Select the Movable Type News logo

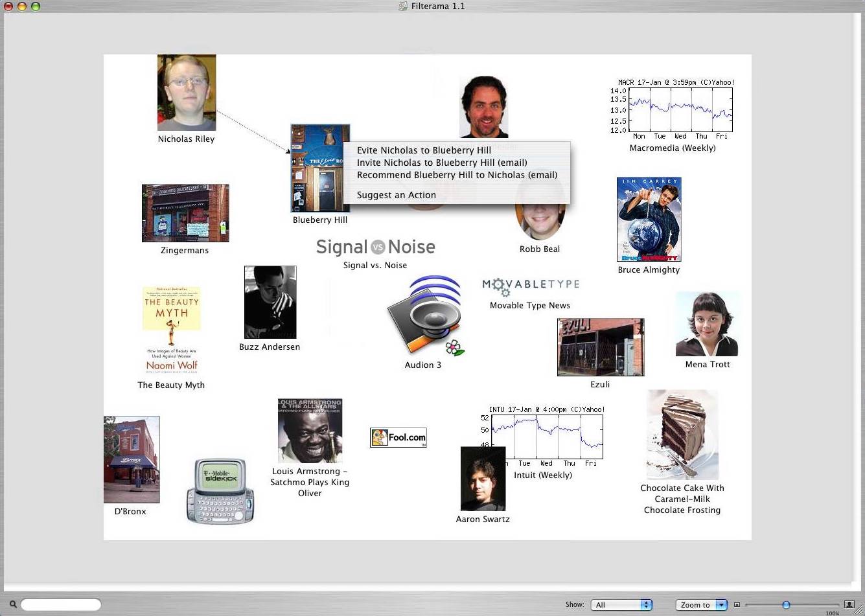pyautogui.click(x=530, y=284)
